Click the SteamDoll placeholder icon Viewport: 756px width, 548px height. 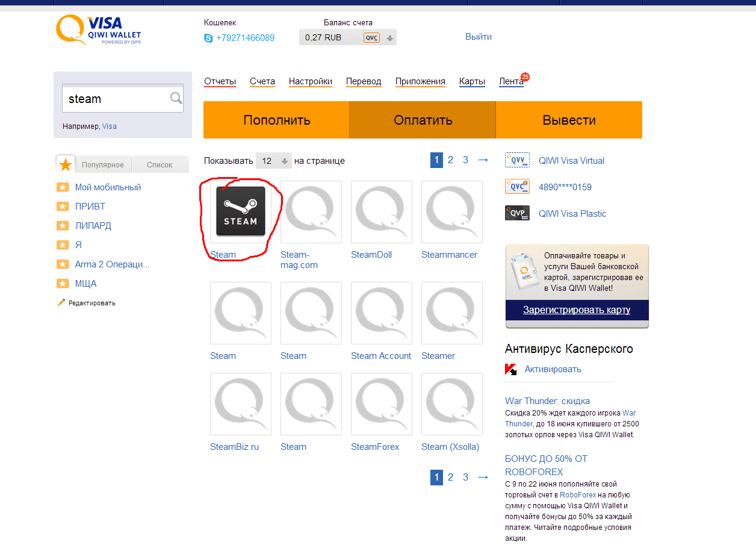382,211
